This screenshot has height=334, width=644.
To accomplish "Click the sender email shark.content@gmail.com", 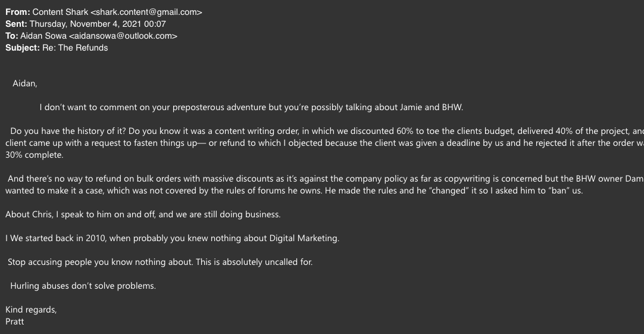I will [x=146, y=13].
